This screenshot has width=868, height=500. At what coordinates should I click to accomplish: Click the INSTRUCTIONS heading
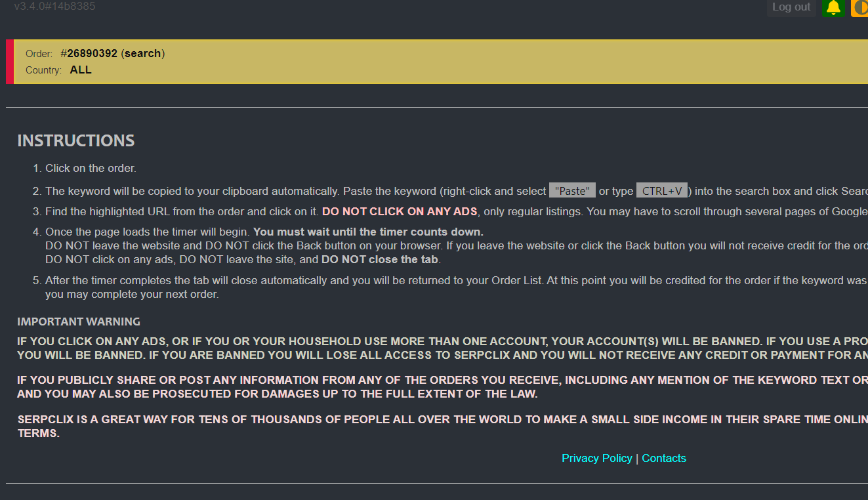coord(75,140)
